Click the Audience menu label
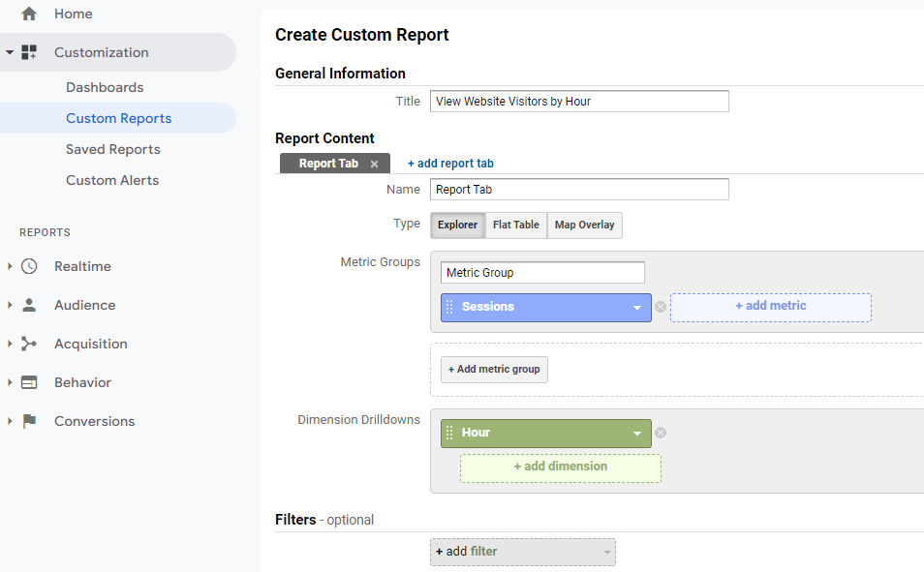Screen dimensions: 924x572 point(85,305)
